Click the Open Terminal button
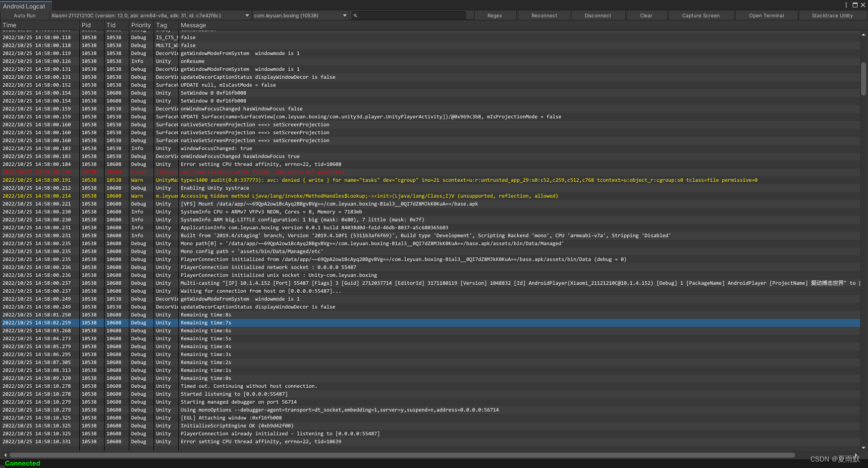 pyautogui.click(x=766, y=16)
